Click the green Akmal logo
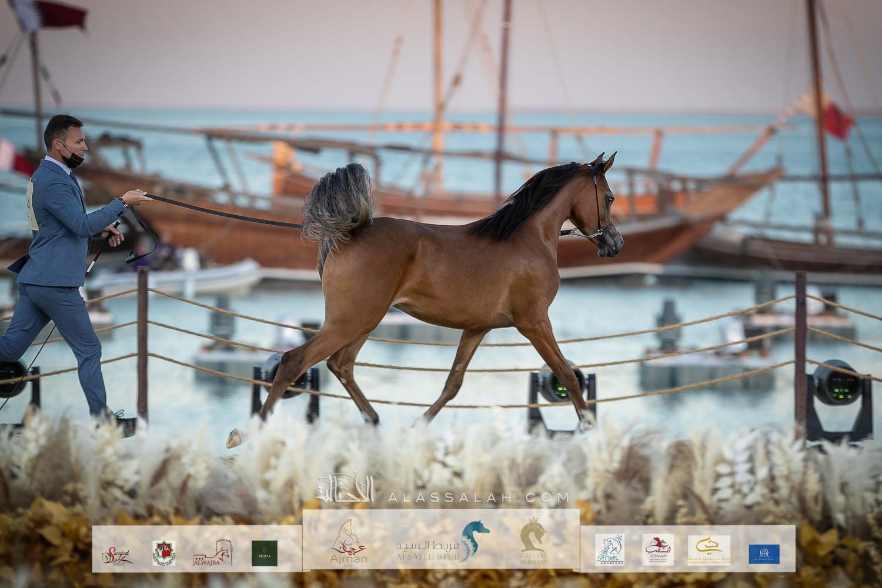The width and height of the screenshot is (882, 588). coord(265,553)
